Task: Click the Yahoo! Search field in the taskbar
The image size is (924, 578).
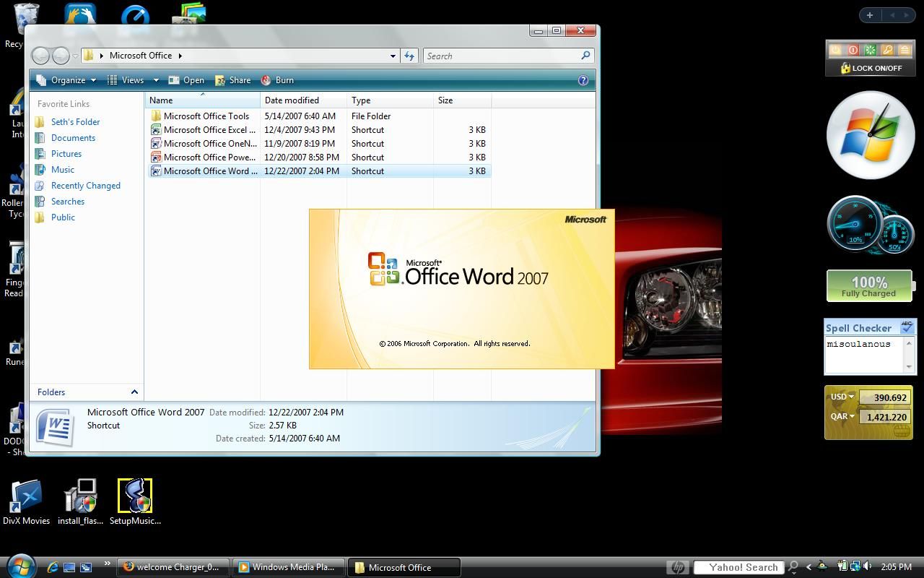Action: pyautogui.click(x=738, y=567)
